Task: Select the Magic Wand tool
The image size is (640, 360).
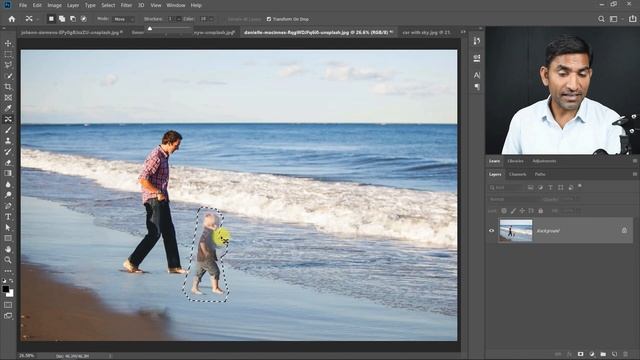Action: point(8,76)
